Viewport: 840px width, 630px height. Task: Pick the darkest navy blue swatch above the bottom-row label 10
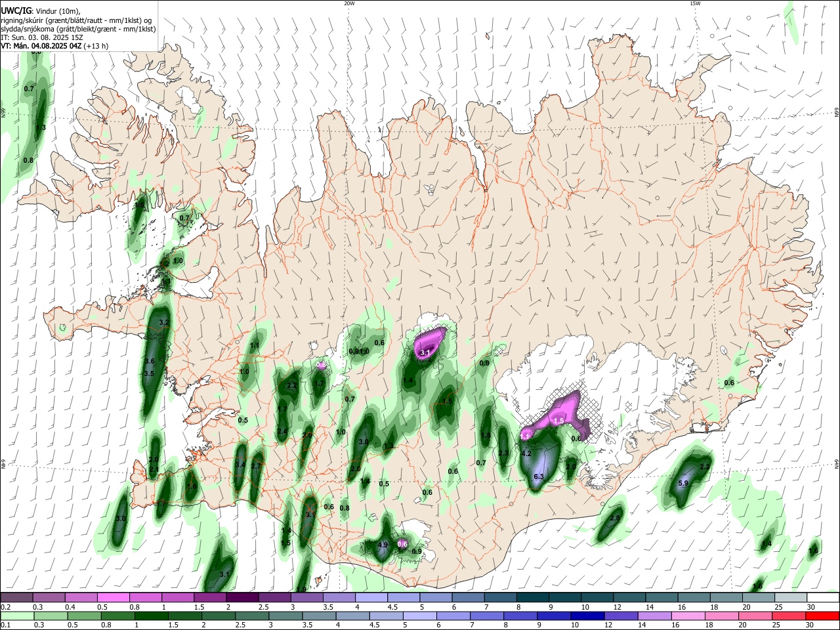pyautogui.click(x=587, y=616)
